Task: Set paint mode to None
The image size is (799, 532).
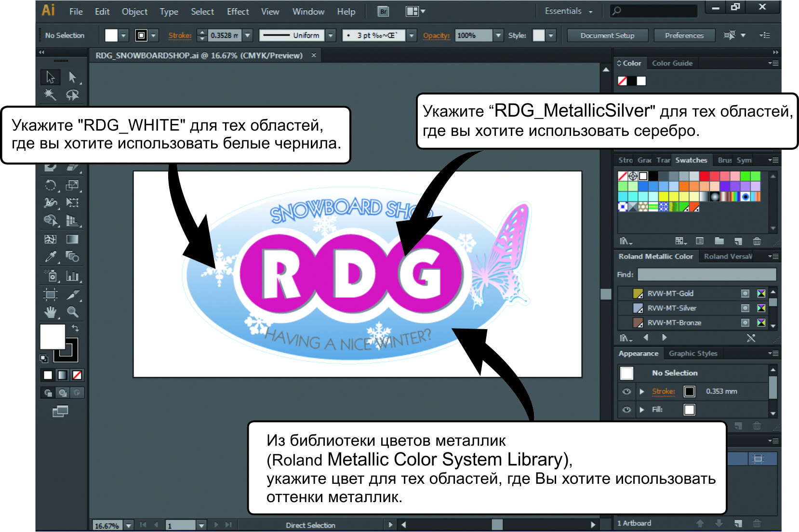Action: tap(77, 375)
